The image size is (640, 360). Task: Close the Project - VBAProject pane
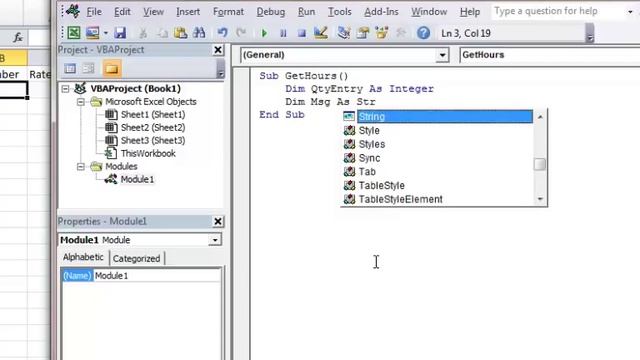click(x=218, y=50)
